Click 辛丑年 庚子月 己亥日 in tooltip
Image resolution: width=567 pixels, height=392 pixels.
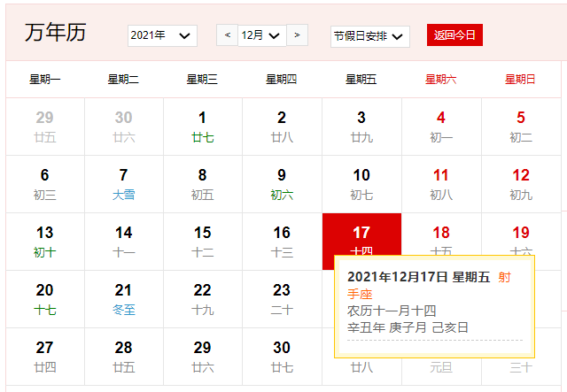408,327
